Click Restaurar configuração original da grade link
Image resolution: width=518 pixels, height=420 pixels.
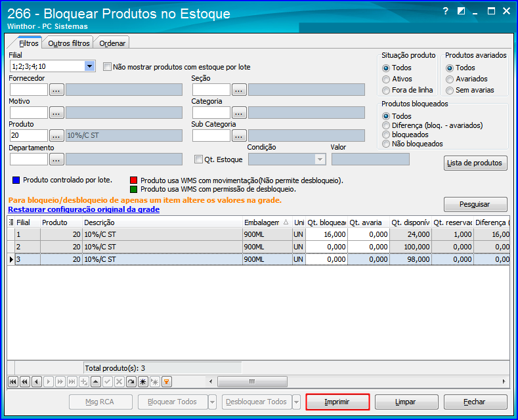click(84, 209)
